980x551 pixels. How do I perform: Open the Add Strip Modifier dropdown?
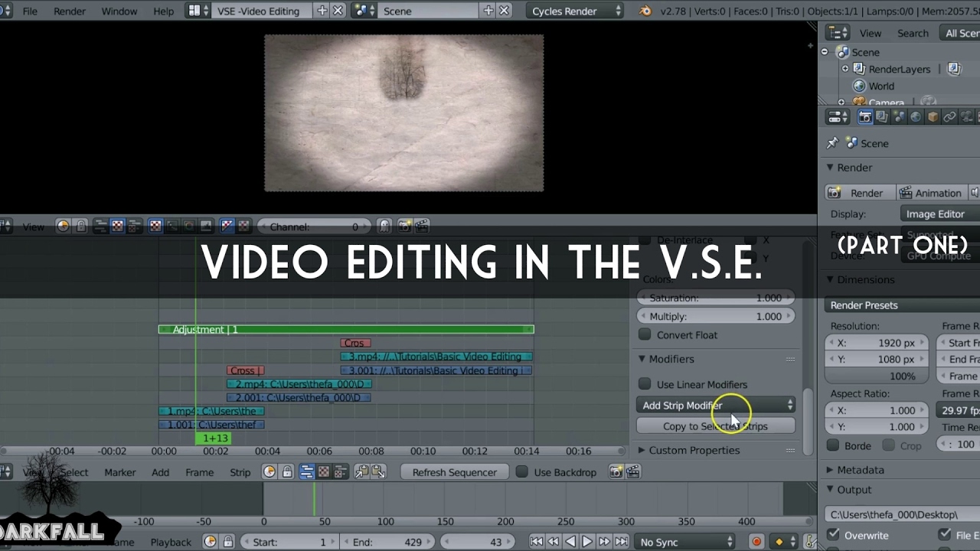tap(716, 406)
